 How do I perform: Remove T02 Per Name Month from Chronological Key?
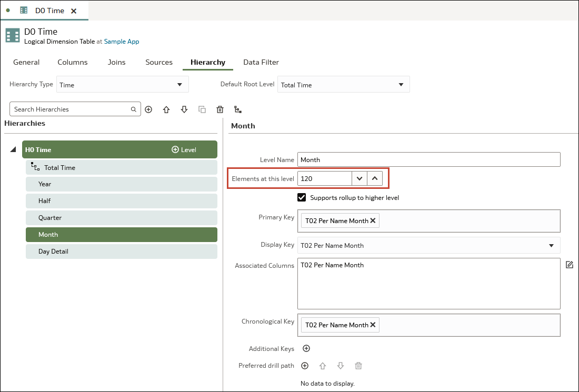click(x=373, y=325)
